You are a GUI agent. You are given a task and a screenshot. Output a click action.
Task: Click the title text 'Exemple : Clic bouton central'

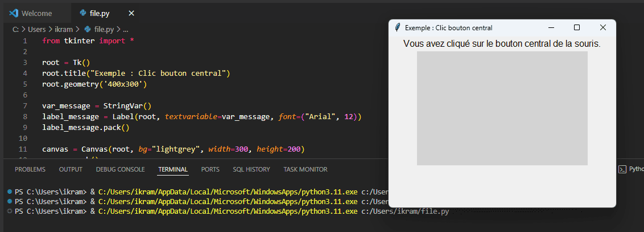[448, 28]
